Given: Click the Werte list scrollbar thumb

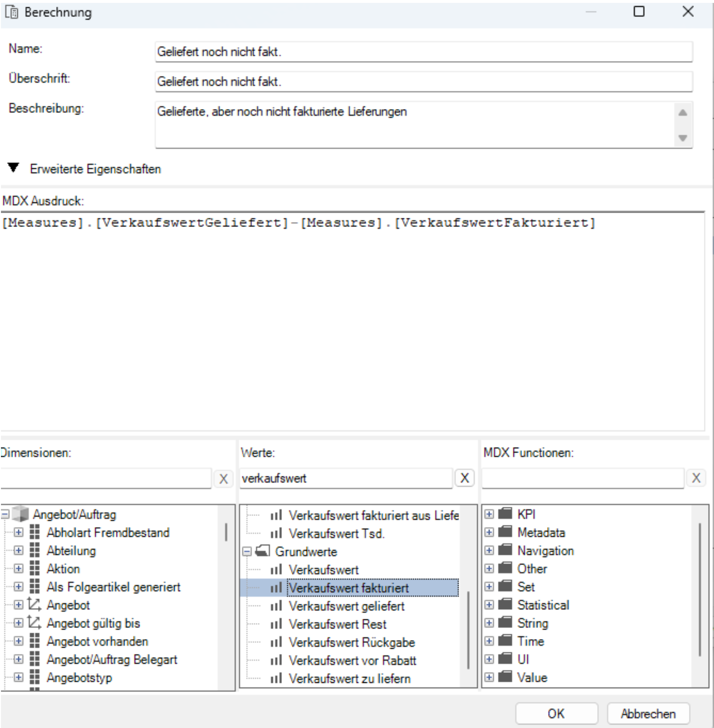Looking at the screenshot, I should point(468,630).
